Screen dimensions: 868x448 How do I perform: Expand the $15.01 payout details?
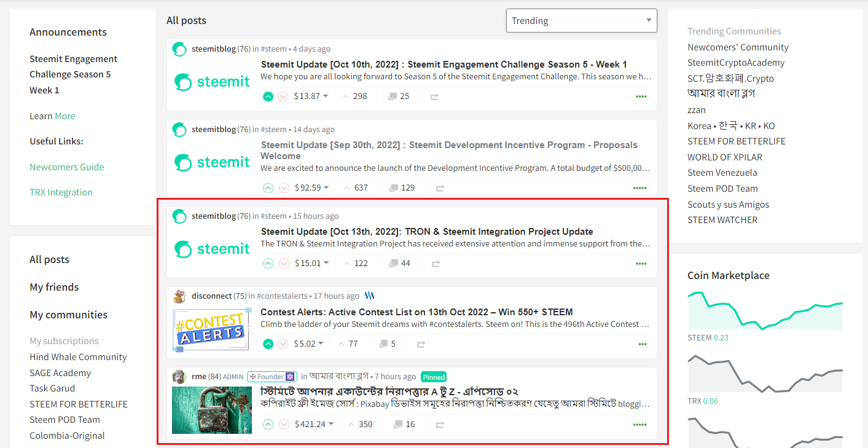tap(311, 264)
